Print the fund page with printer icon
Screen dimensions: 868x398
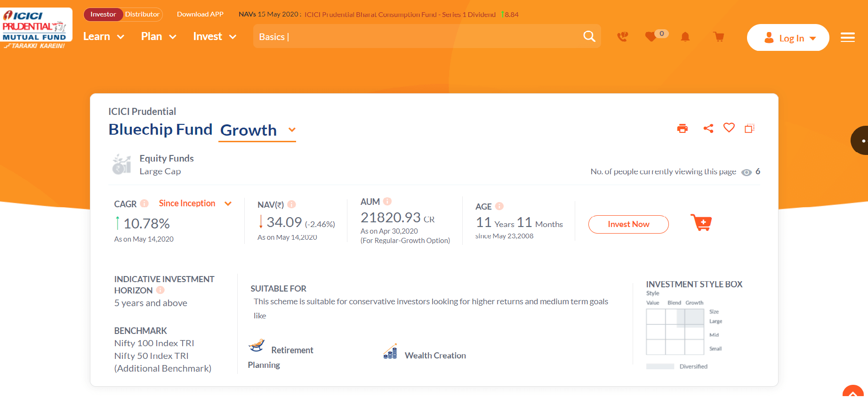coord(683,128)
